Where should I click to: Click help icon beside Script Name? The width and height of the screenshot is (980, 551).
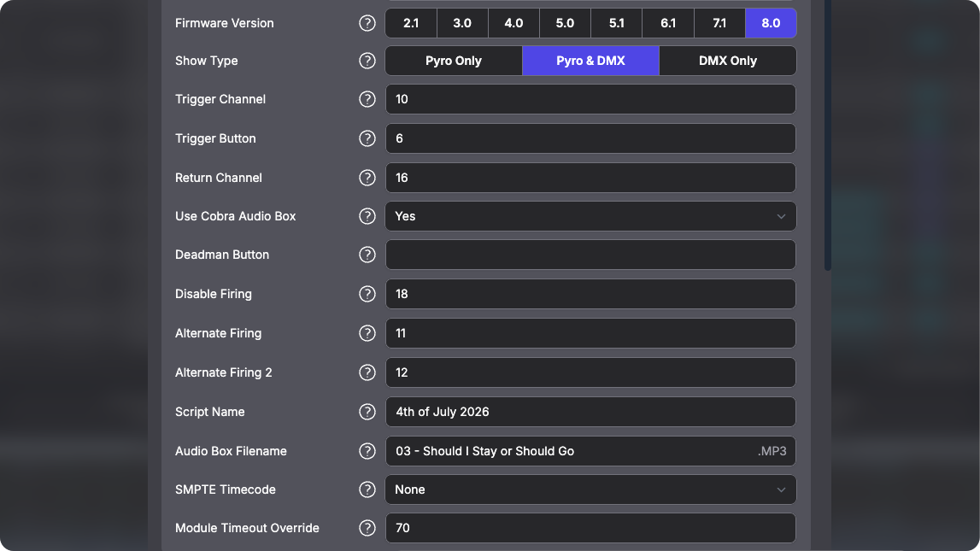click(x=367, y=412)
